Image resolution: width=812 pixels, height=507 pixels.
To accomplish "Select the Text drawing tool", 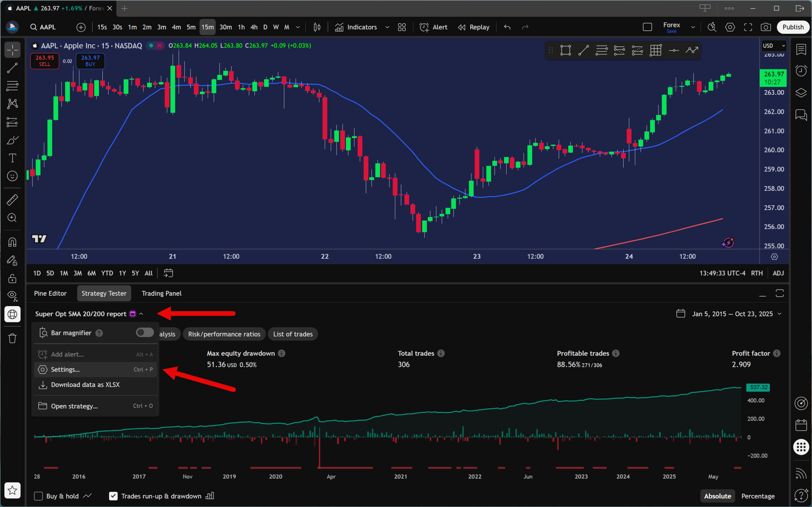I will 12,158.
